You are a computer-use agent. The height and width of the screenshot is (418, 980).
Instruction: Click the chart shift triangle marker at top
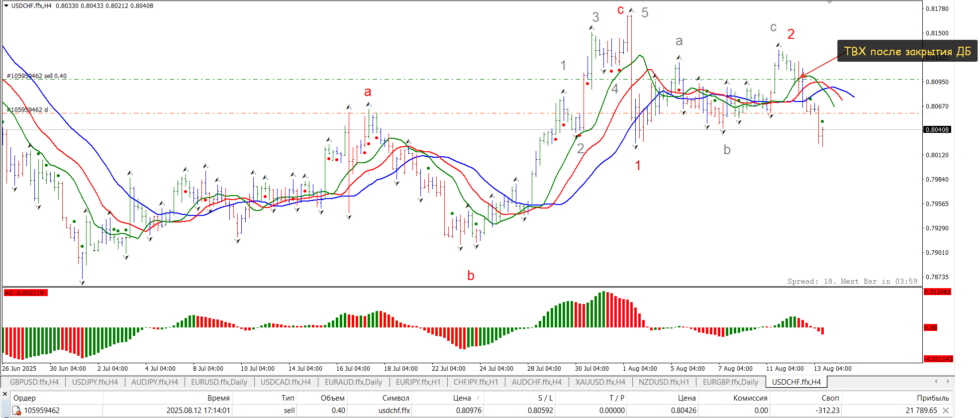click(x=829, y=2)
